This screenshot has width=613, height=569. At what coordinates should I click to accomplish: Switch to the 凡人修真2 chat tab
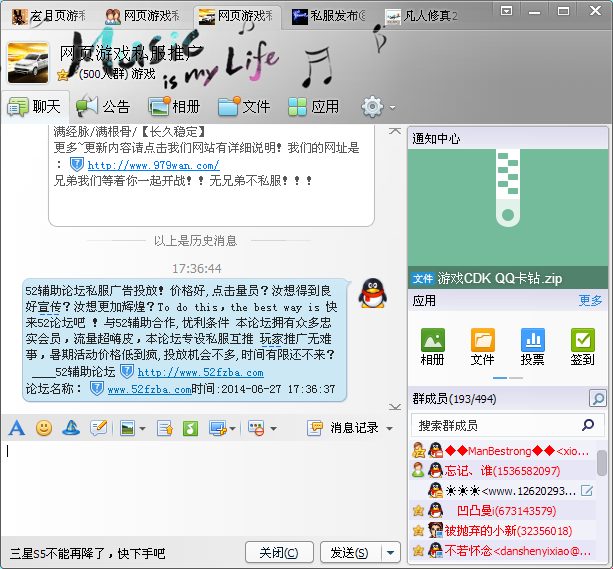(421, 16)
